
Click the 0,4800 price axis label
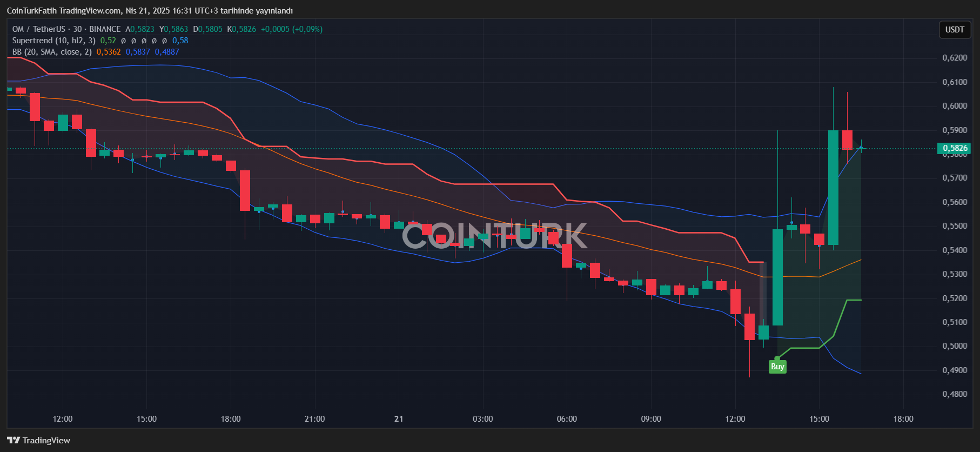(955, 394)
